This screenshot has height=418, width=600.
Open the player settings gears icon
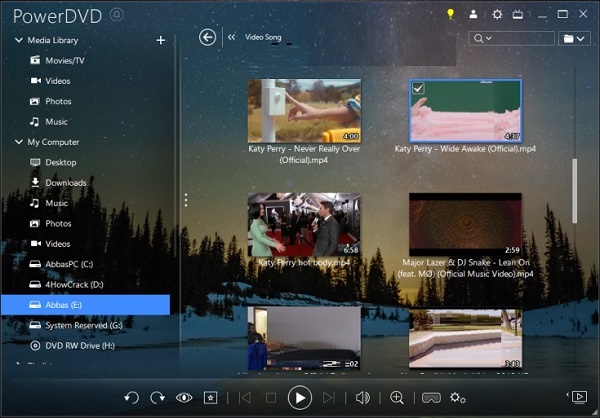pos(458,398)
